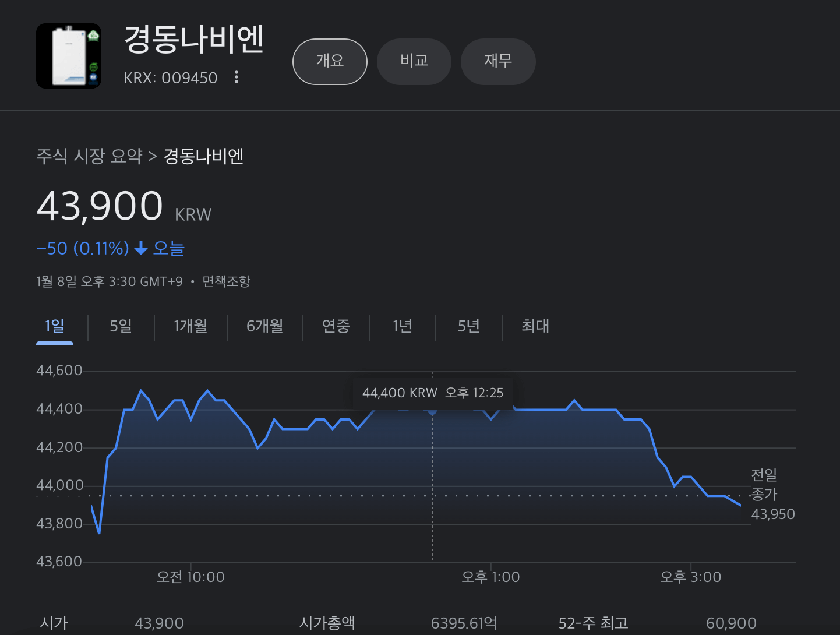840x635 pixels.
Task: Click the 경동나비엔 company title heading
Action: [x=194, y=40]
